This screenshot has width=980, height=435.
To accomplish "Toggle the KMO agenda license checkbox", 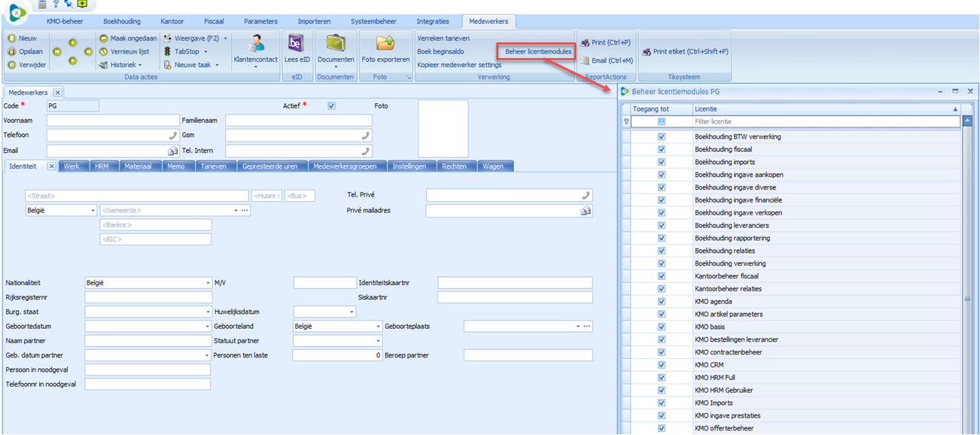I will click(x=662, y=302).
